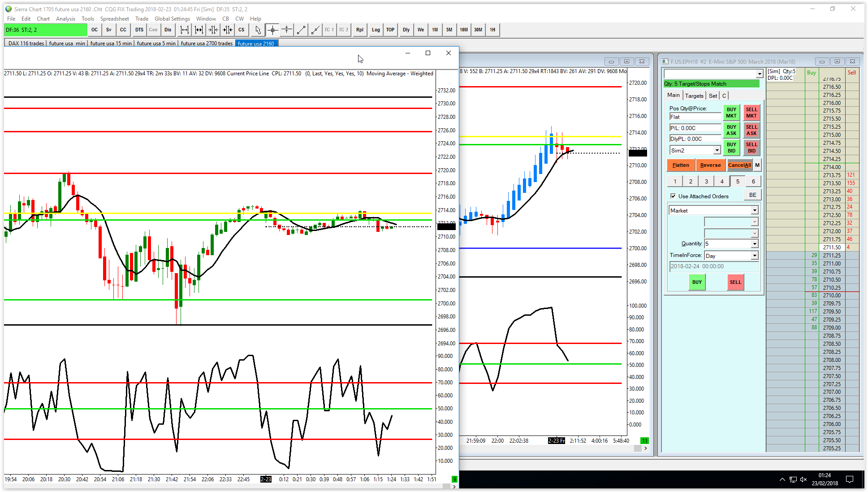
Task: Click the DF:36 green status box
Action: point(46,30)
